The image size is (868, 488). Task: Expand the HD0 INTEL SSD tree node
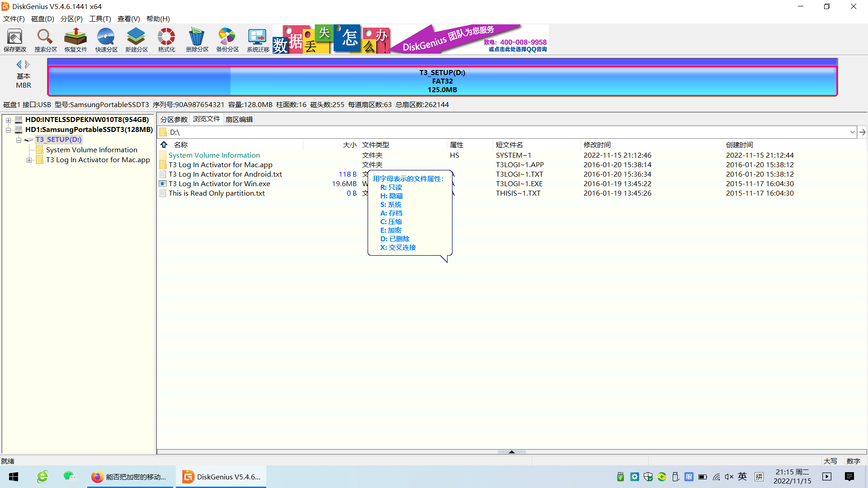coord(8,120)
